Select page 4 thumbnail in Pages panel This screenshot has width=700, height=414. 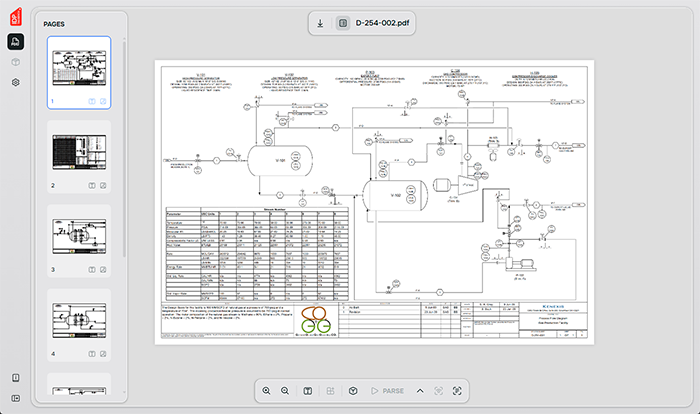coord(80,320)
